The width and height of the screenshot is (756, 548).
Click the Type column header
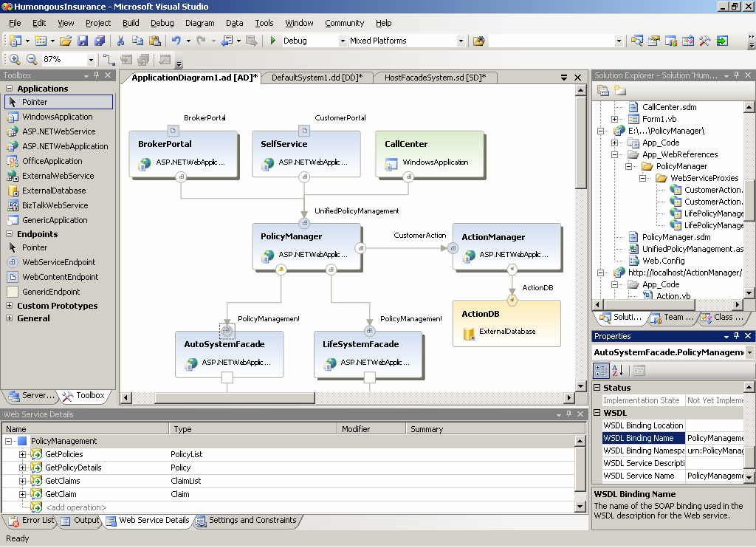(x=252, y=429)
